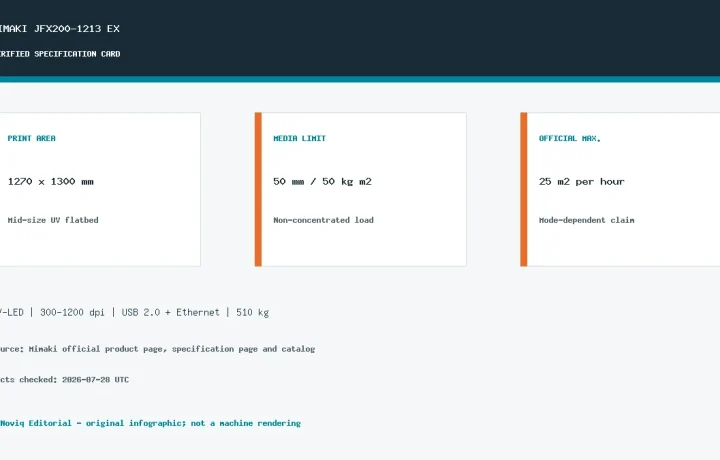
Task: Click the Non-concentrated load caption
Action: tap(323, 220)
